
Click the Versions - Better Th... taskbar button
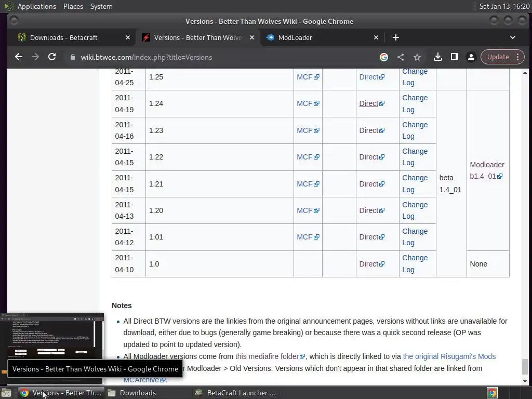coord(60,393)
